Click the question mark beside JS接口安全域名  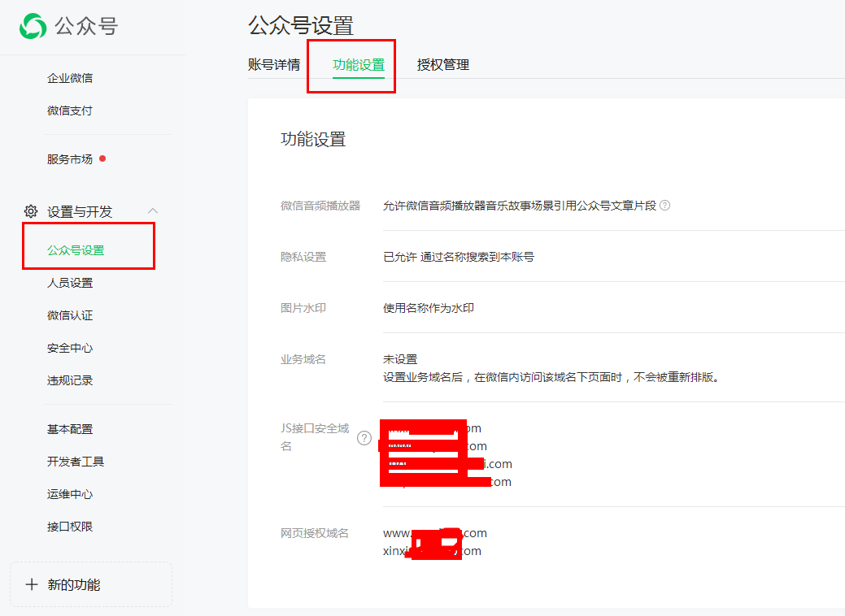(x=364, y=438)
